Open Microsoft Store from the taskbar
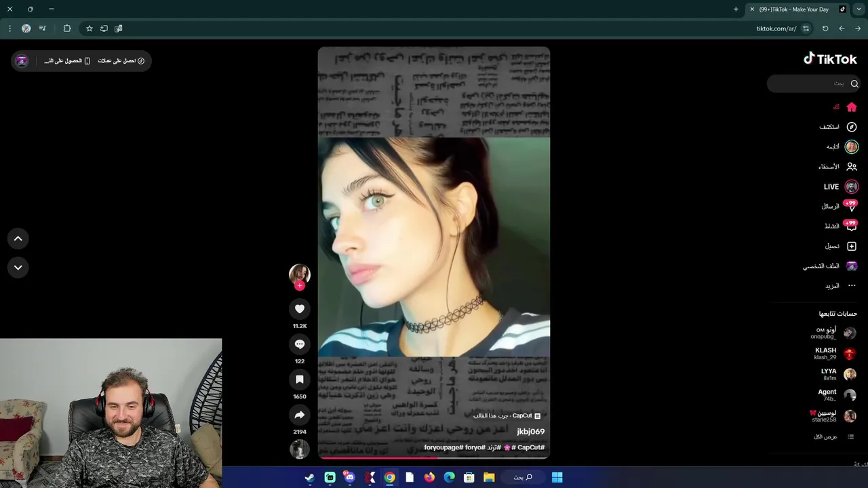This screenshot has height=488, width=868. coord(469,477)
